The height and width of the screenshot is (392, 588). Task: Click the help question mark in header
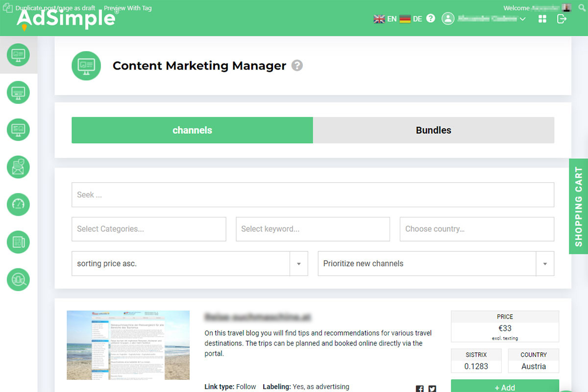(431, 19)
